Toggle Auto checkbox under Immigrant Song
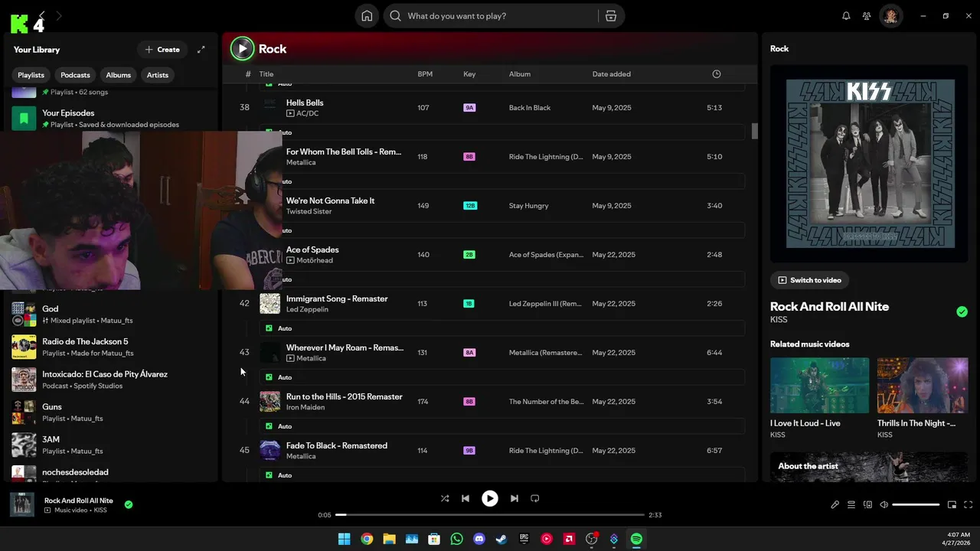 click(x=269, y=328)
